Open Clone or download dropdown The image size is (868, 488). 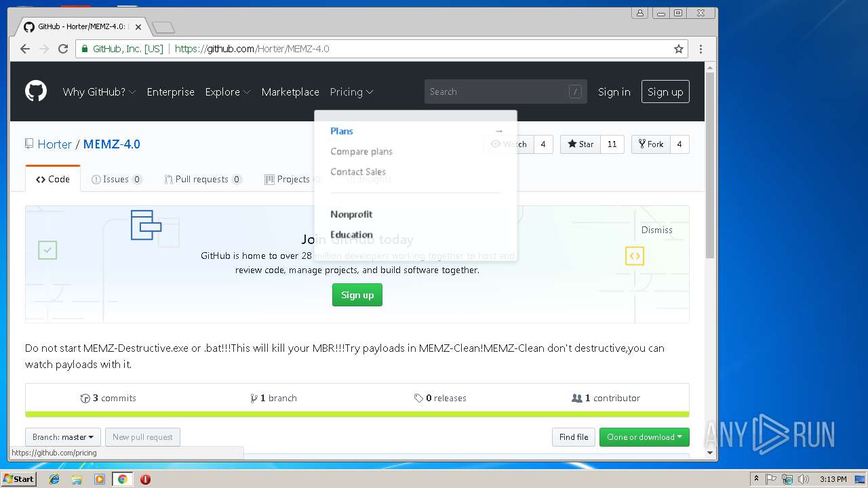pos(644,437)
